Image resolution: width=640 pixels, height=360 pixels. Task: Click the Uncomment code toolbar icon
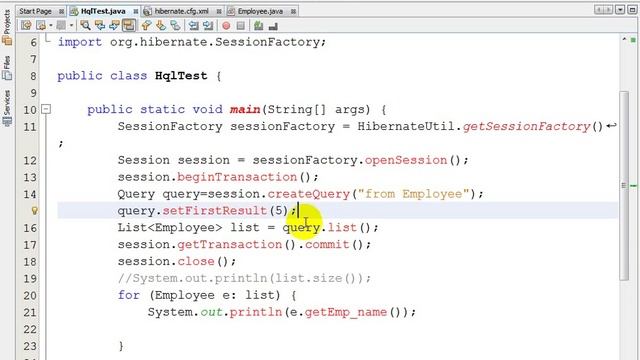tap(273, 26)
